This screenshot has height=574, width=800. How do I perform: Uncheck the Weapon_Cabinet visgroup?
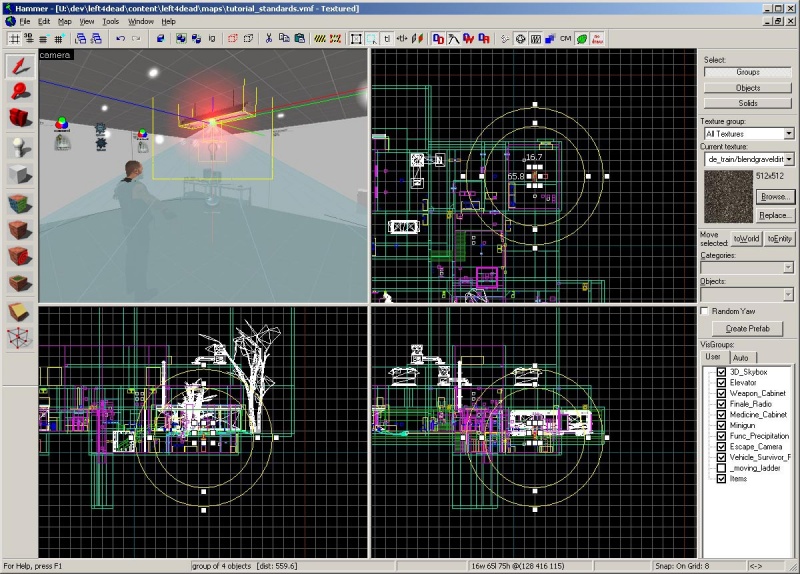click(x=721, y=393)
